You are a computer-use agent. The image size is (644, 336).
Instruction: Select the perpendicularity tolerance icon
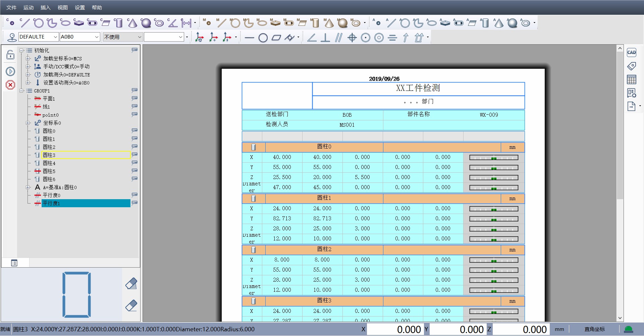tap(325, 38)
